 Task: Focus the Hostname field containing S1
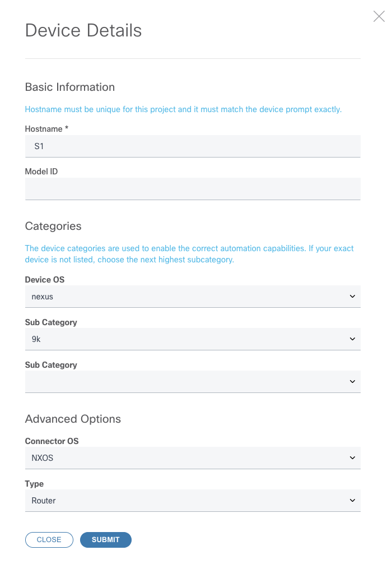pos(192,146)
